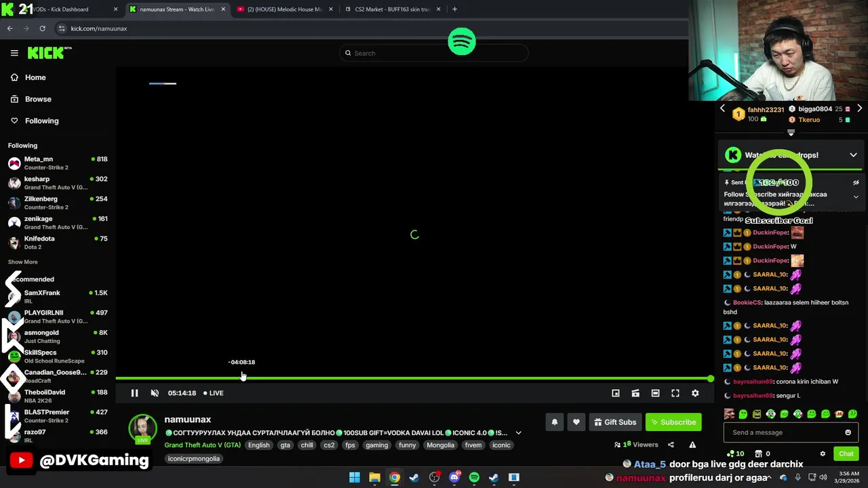The height and width of the screenshot is (488, 868).
Task: Hide the pinned message with the eye icon
Action: tap(856, 182)
